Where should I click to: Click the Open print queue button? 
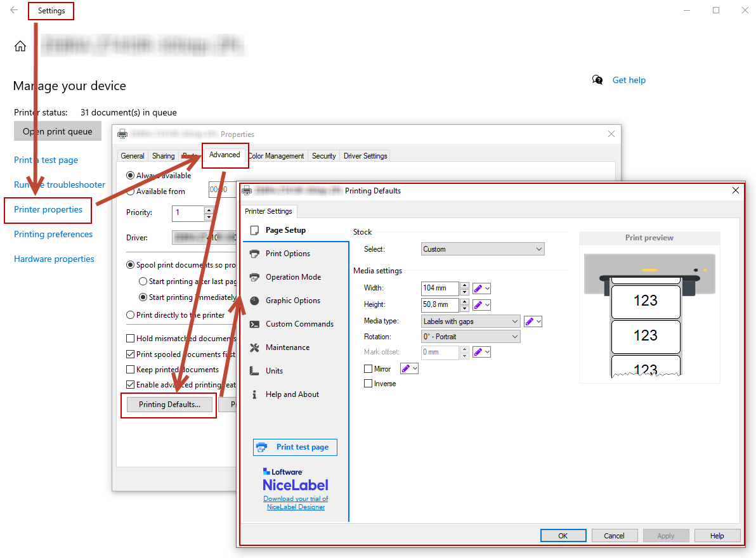click(58, 131)
